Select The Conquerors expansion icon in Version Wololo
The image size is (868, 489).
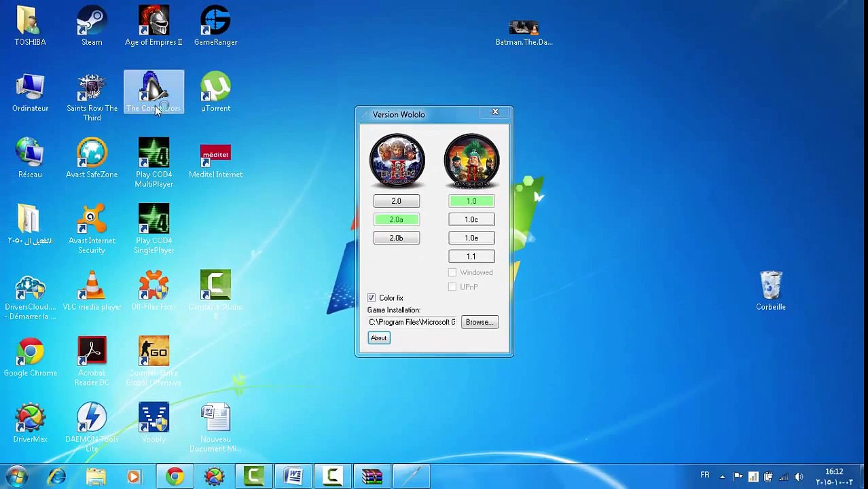(471, 160)
